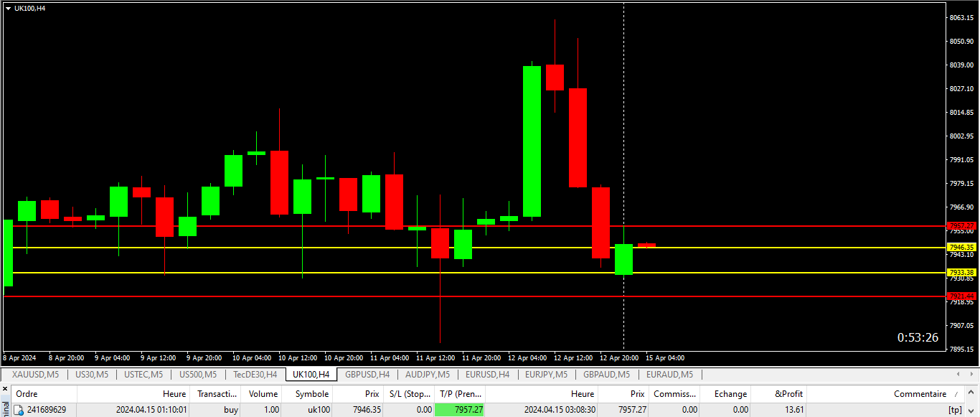
Task: Expand the UK100,H4 chart triangle menu
Action: pos(8,8)
